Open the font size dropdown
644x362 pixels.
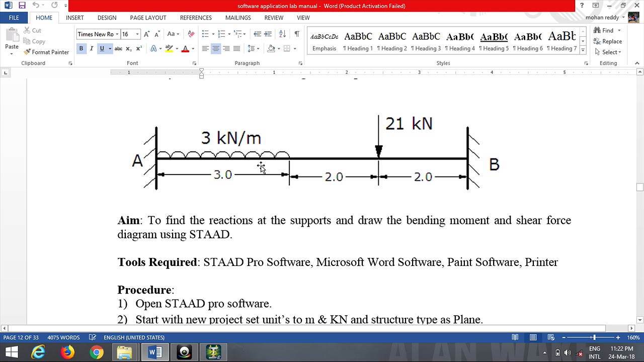(137, 34)
